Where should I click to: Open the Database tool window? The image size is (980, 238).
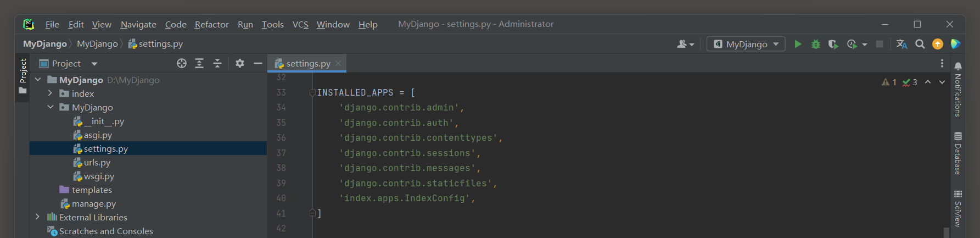point(958,153)
